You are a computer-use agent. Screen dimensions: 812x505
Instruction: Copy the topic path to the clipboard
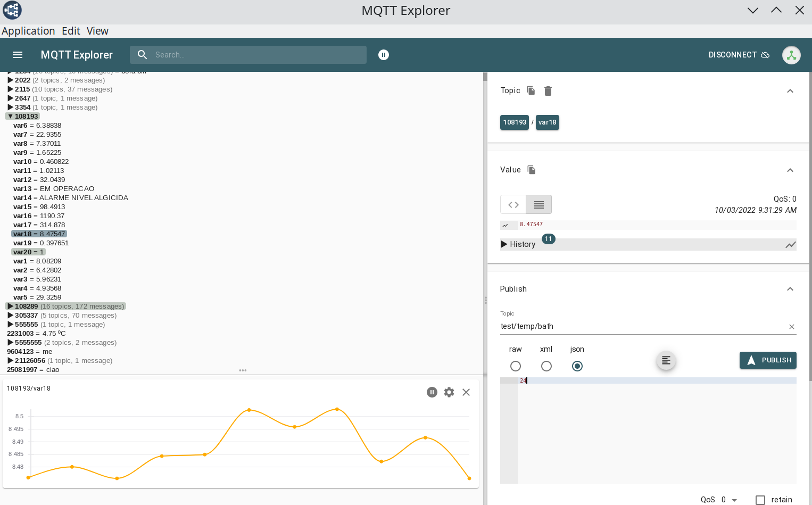531,90
